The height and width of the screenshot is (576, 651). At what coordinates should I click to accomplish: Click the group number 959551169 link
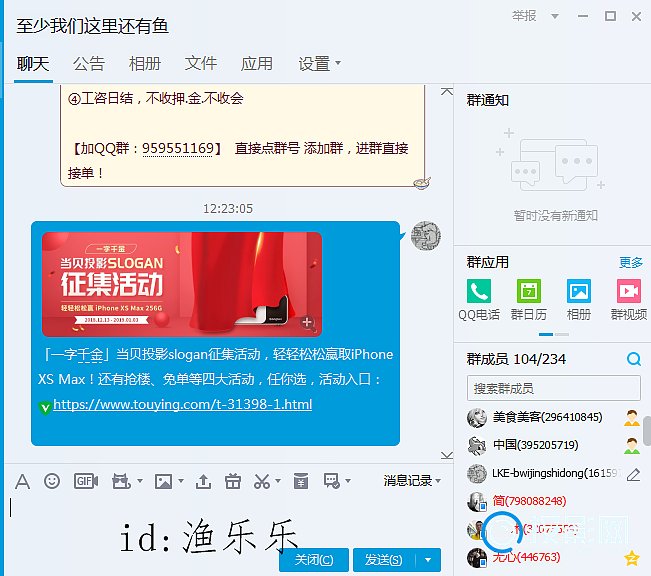178,148
